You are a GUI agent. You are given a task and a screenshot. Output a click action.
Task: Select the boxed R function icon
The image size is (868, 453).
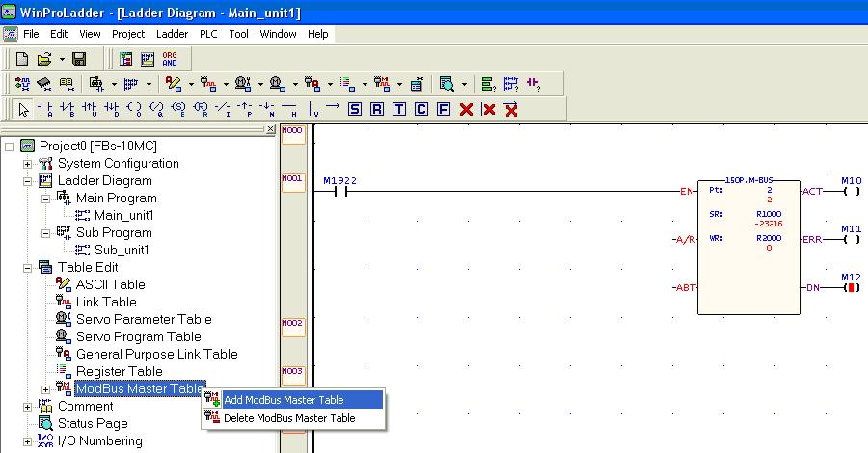click(377, 109)
